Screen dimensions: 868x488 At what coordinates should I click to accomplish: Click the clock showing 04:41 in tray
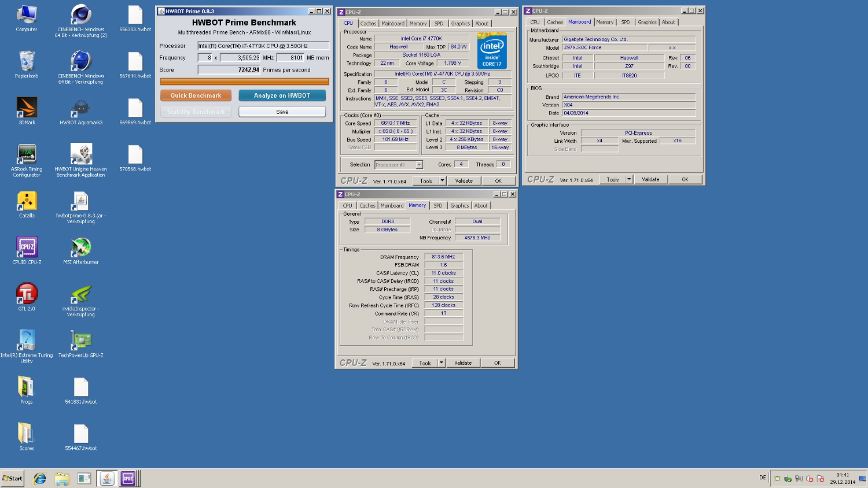tap(843, 475)
